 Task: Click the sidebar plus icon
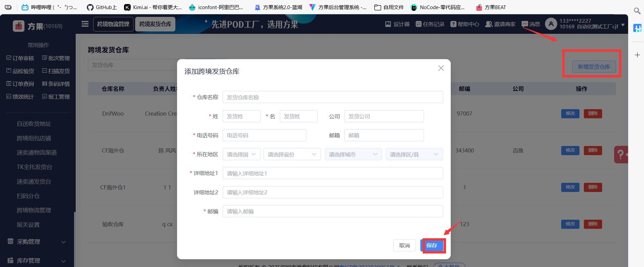point(637,55)
